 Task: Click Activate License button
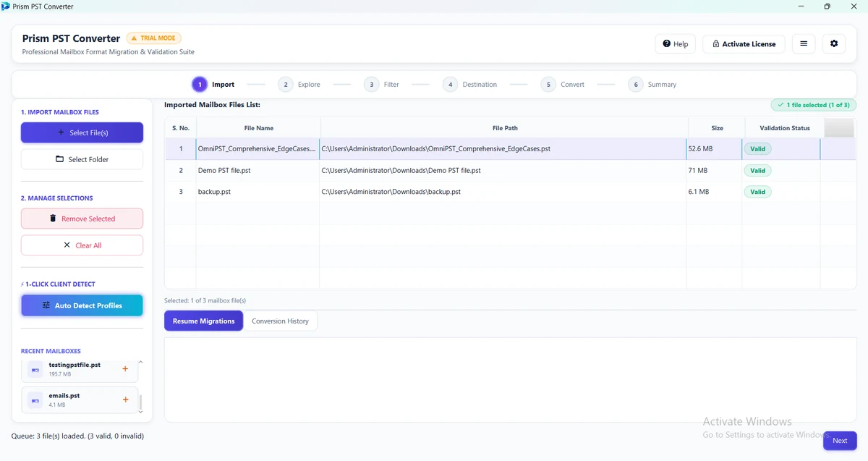(744, 43)
